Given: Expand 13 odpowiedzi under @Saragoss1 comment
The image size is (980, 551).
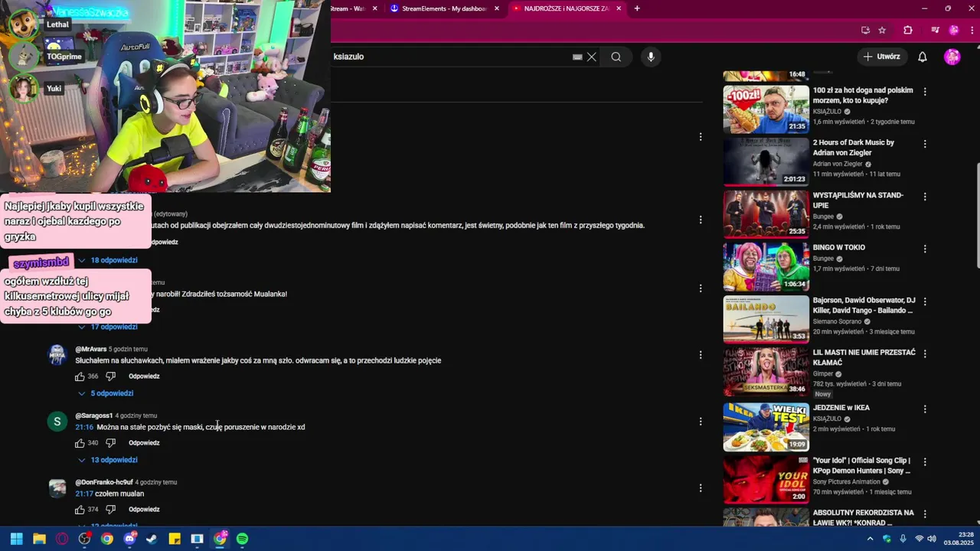Looking at the screenshot, I should (x=107, y=460).
